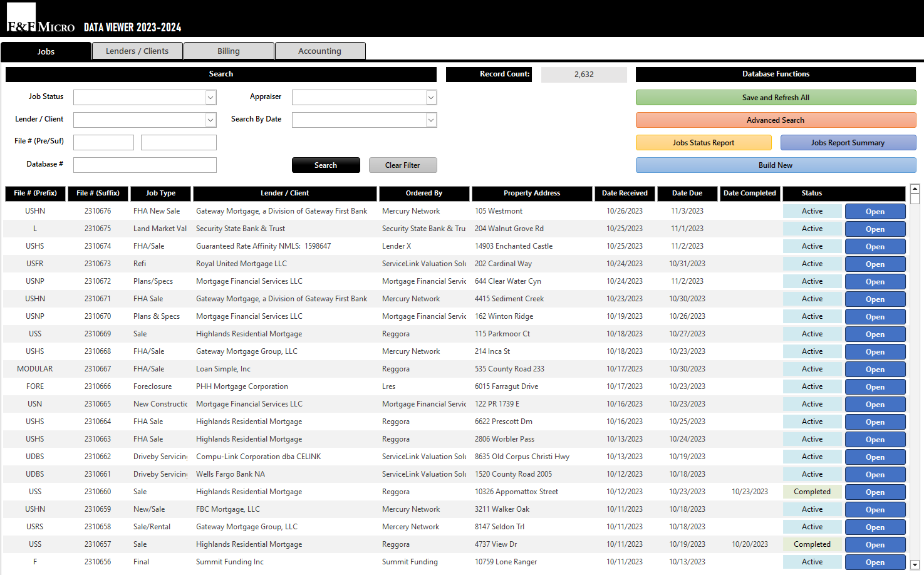This screenshot has height=575, width=924.
Task: Click the Clear Filter button
Action: (x=403, y=165)
